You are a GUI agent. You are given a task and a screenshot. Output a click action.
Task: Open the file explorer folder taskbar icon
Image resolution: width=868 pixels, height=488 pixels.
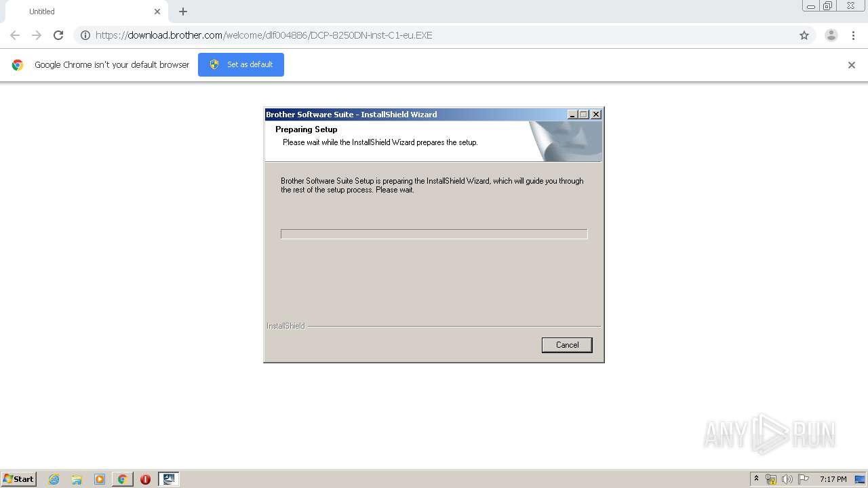(77, 479)
